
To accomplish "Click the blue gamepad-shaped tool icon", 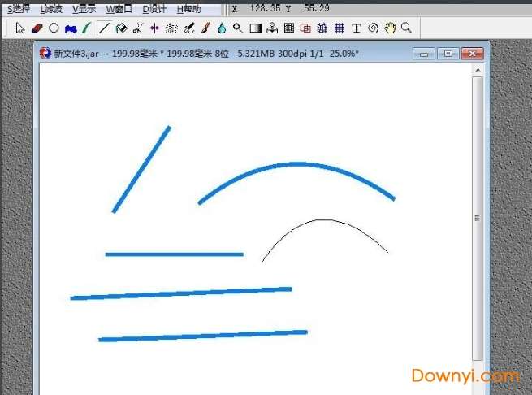I will 71,29.
